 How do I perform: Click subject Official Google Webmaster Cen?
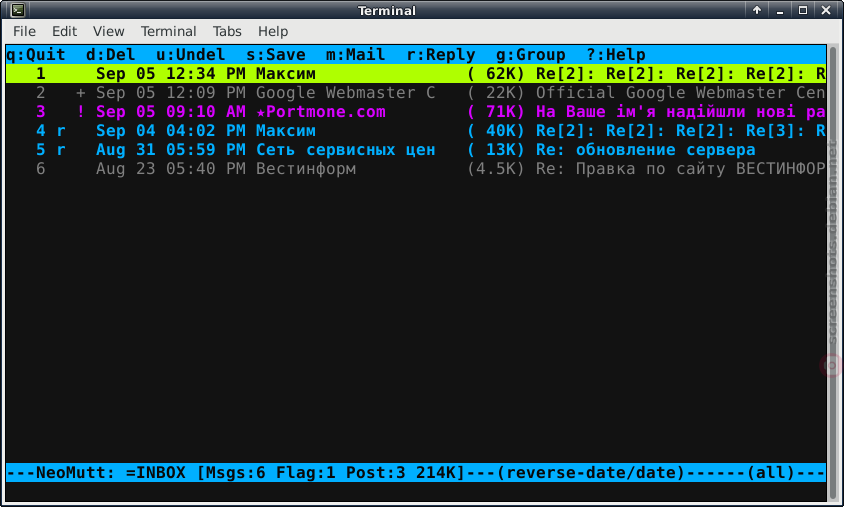click(x=681, y=93)
